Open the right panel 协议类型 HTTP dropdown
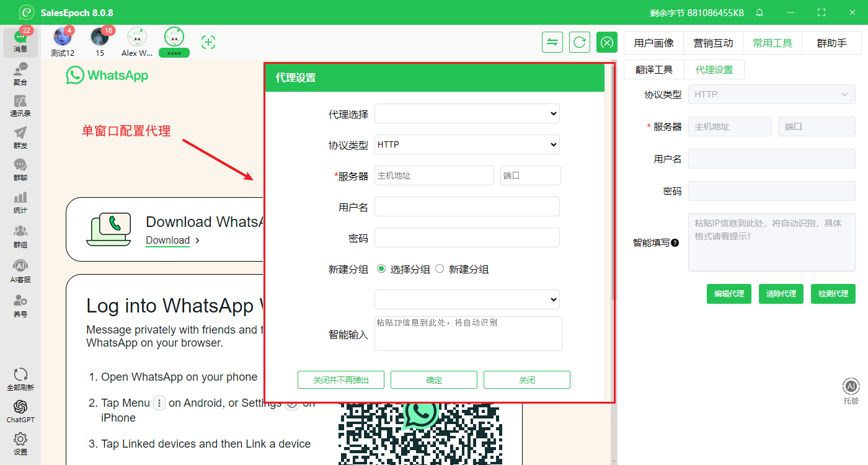 [772, 94]
